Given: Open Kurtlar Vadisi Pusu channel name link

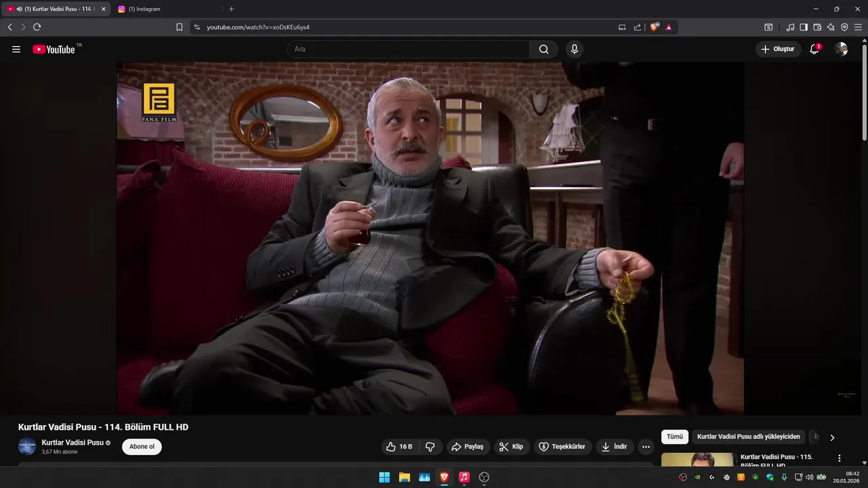Looking at the screenshot, I should point(73,443).
